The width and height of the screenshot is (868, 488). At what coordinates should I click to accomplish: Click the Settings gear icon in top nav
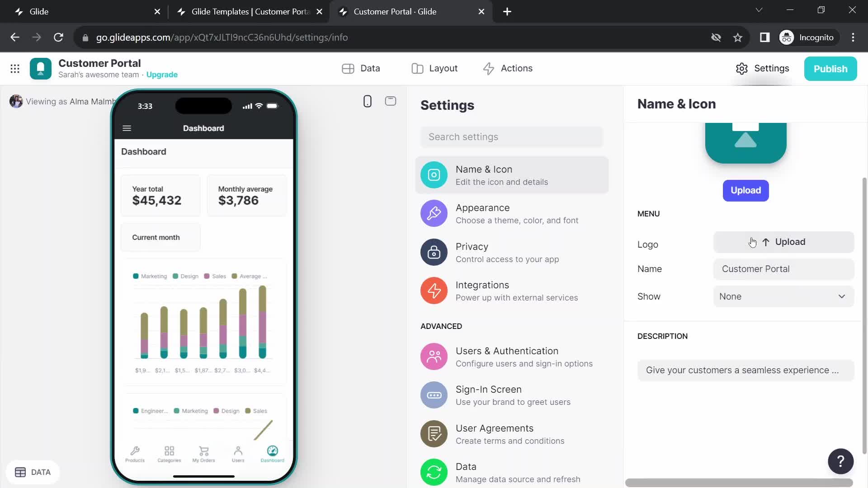click(x=742, y=69)
